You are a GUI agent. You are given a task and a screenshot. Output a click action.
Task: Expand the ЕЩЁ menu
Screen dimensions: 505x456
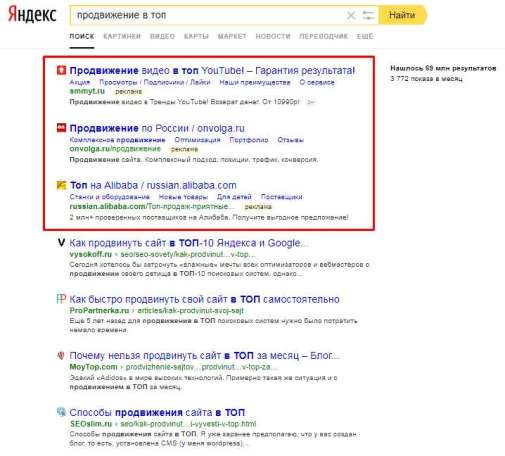(365, 36)
